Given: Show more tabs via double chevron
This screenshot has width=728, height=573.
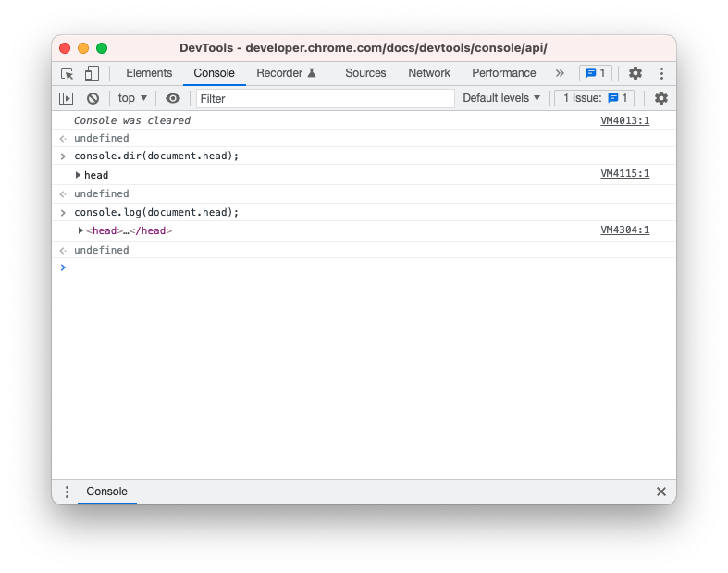Looking at the screenshot, I should coord(560,73).
